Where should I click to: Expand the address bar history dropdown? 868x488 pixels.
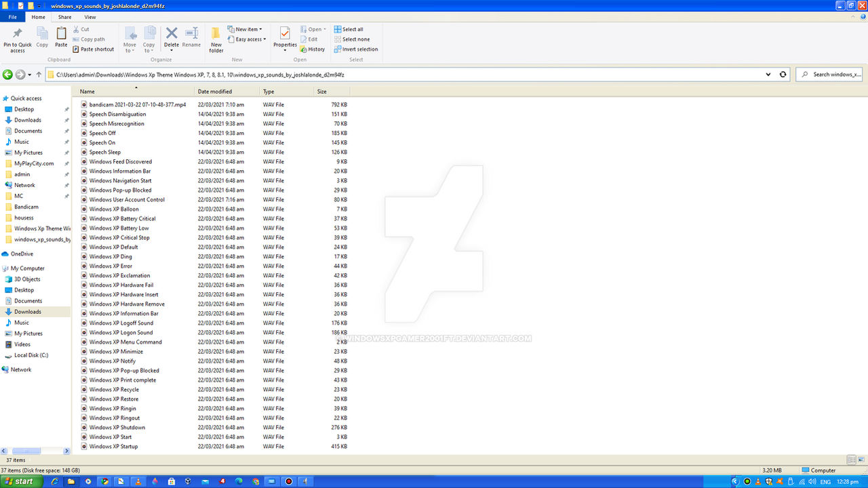768,75
